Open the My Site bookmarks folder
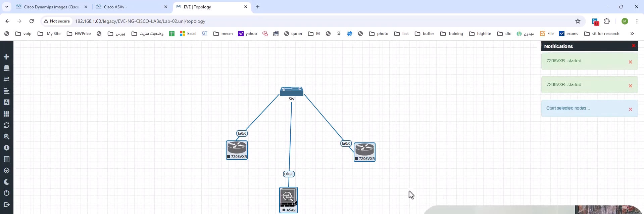 tap(49, 34)
